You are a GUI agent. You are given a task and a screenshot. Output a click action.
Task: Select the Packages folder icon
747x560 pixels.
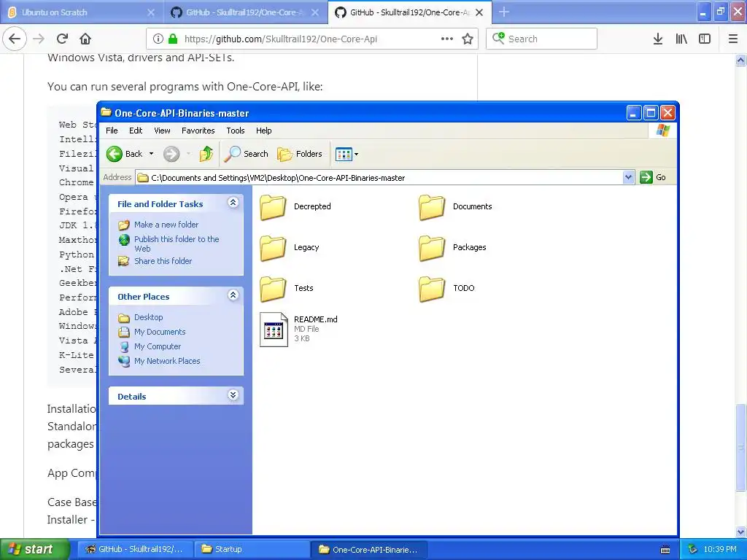point(432,248)
